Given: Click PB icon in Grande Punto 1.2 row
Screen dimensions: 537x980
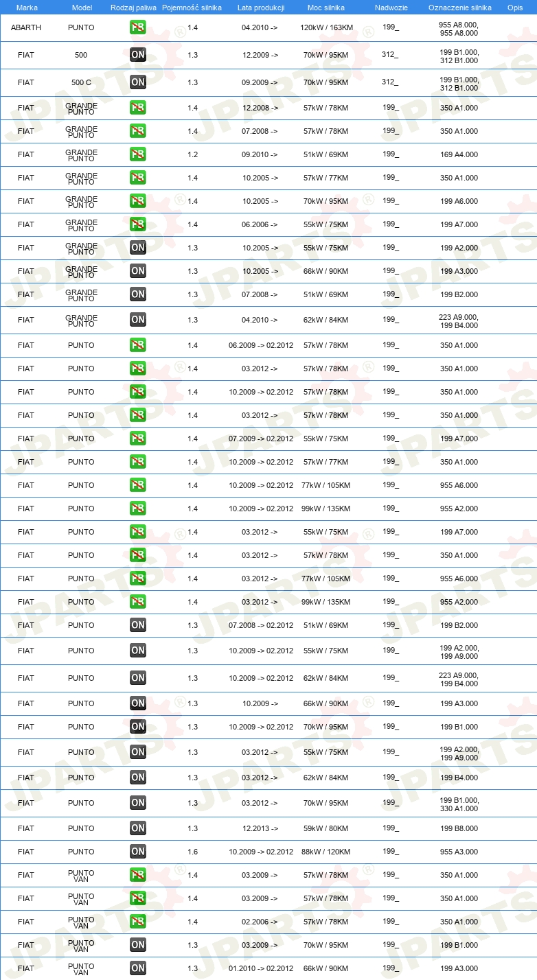Looking at the screenshot, I should [138, 154].
